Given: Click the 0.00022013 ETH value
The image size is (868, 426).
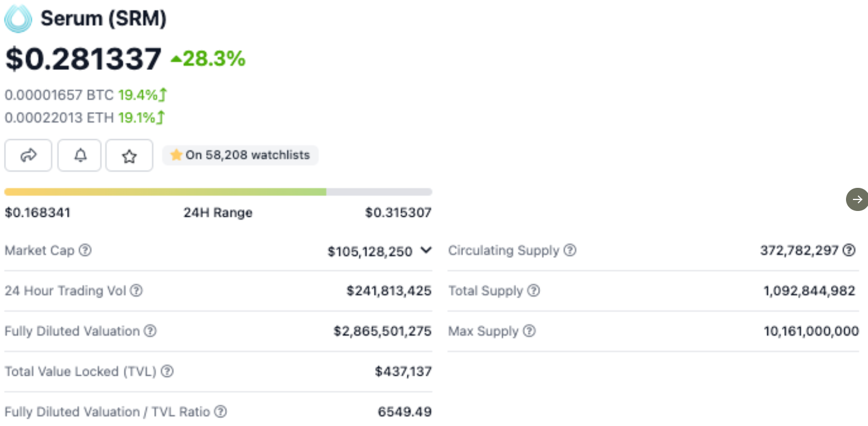Looking at the screenshot, I should tap(59, 118).
